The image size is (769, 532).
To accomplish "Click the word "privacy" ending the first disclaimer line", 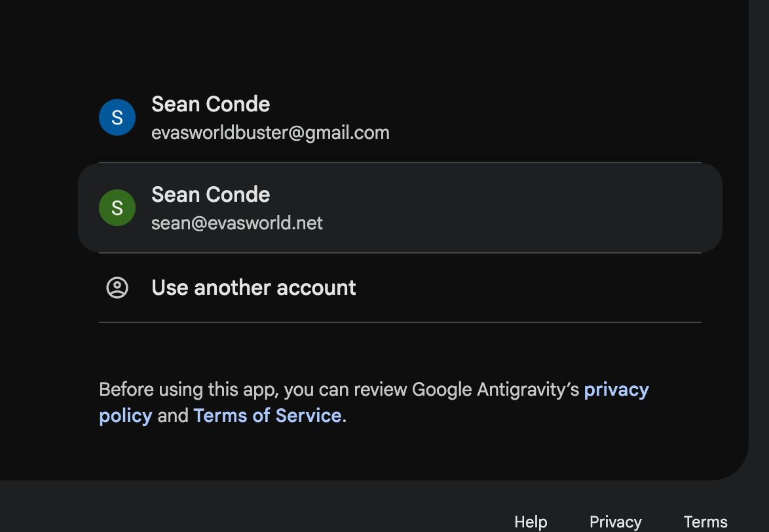I will pos(616,390).
